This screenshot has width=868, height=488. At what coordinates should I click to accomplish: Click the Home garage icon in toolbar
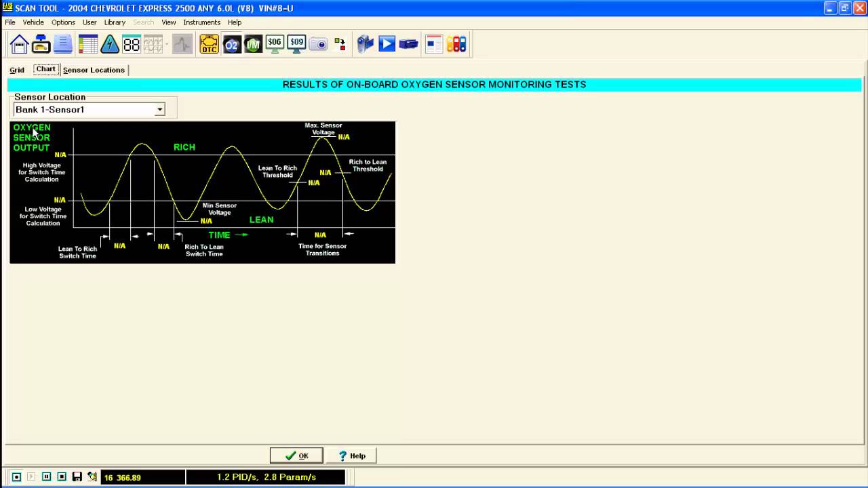tap(19, 45)
